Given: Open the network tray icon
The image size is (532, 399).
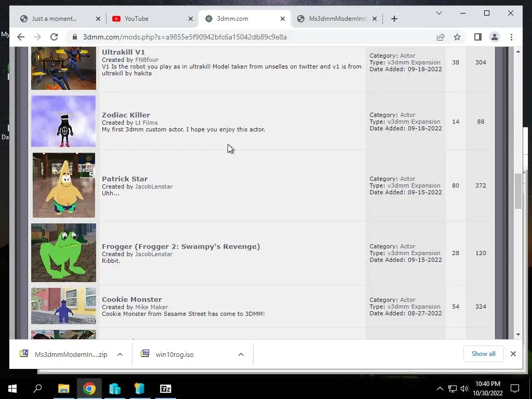Looking at the screenshot, I should [x=453, y=389].
